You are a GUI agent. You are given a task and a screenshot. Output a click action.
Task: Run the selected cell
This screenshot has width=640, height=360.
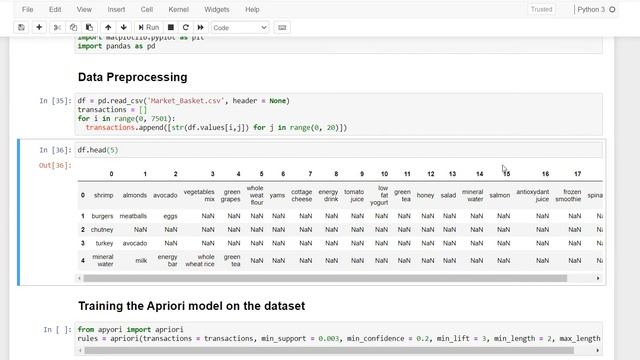tap(149, 27)
